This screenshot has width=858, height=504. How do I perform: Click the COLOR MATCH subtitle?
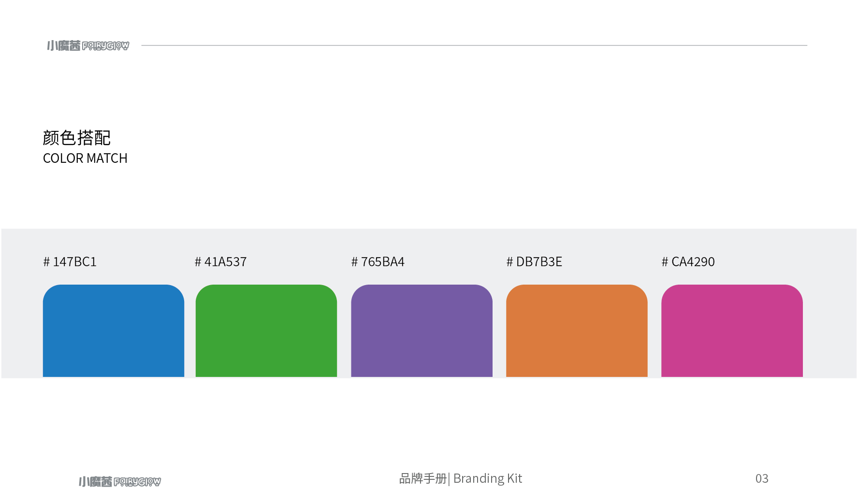coord(85,158)
